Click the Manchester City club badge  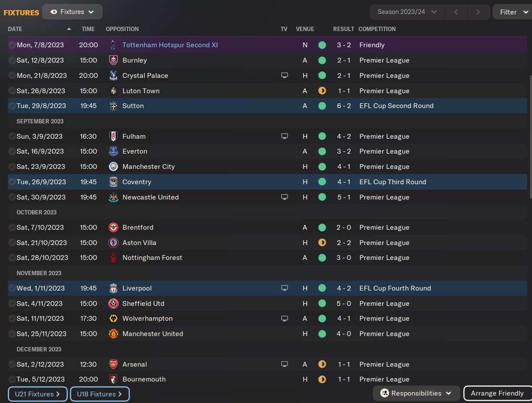113,167
